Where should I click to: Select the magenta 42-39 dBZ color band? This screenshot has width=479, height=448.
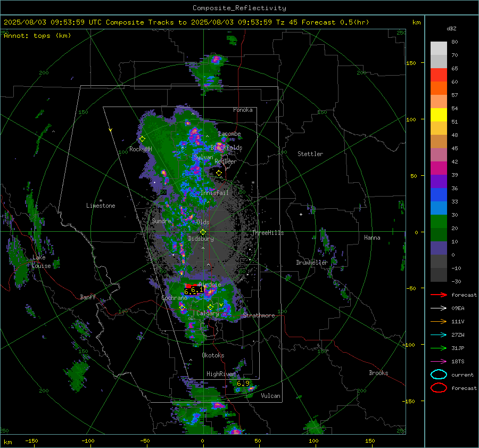439,168
